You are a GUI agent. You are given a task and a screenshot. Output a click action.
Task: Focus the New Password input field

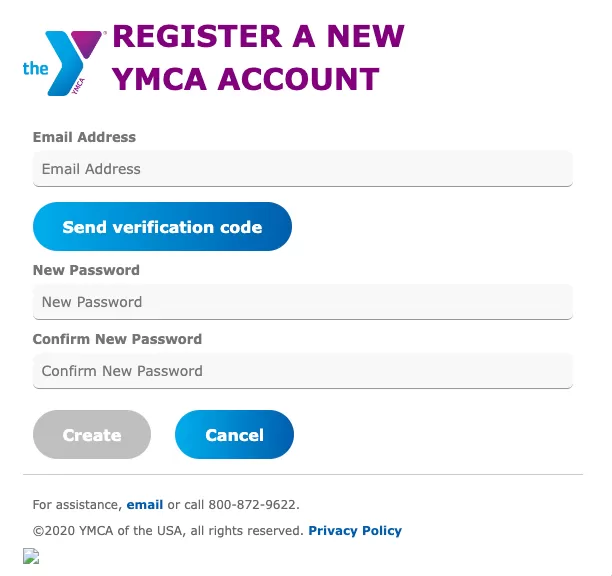pos(302,302)
